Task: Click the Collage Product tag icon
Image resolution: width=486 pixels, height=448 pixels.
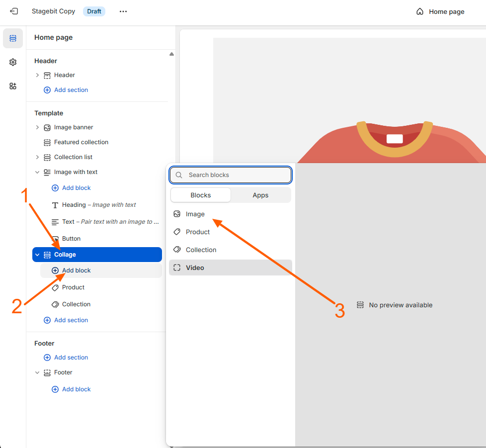Action: 55,288
